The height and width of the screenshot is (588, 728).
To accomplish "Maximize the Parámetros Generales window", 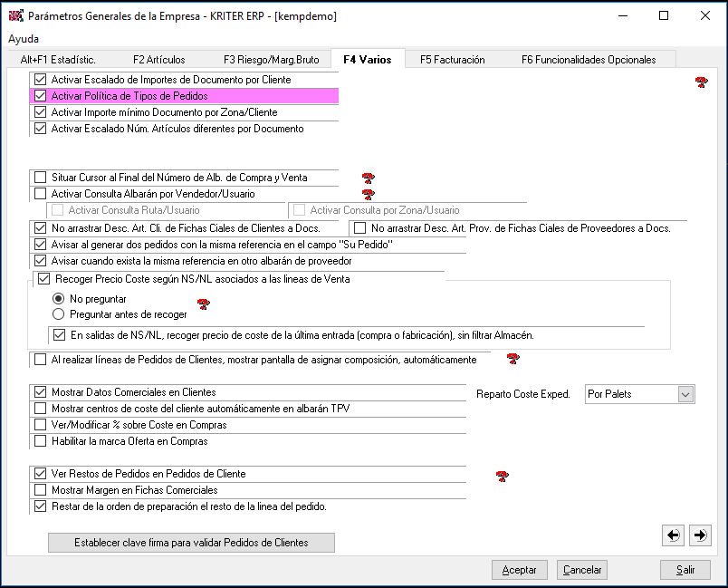I will pos(664,15).
